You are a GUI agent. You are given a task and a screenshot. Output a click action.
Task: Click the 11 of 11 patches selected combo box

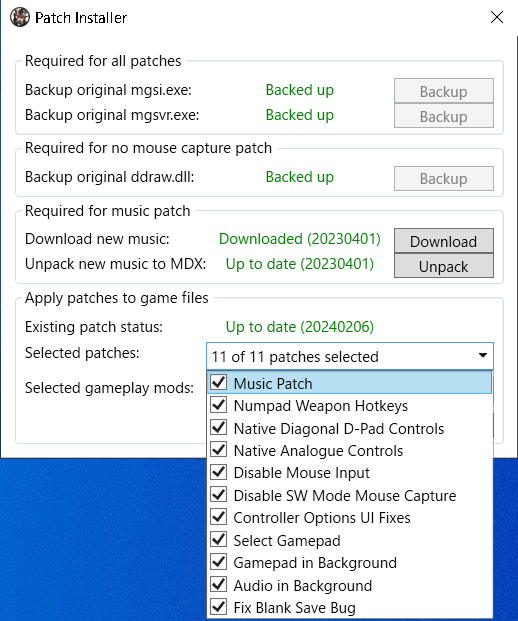pyautogui.click(x=350, y=356)
